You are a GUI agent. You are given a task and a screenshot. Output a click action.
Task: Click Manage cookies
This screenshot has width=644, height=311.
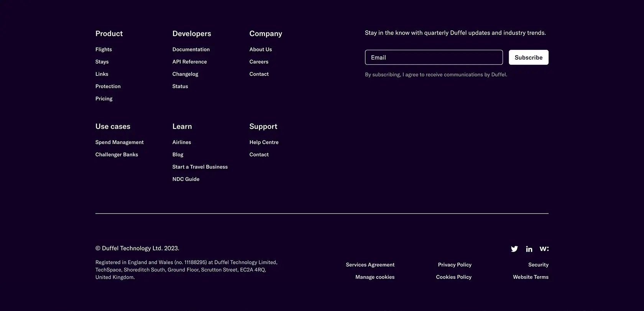click(375, 277)
